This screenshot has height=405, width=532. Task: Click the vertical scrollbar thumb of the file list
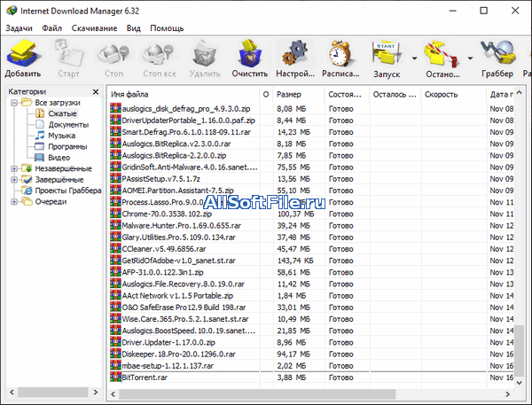[519, 350]
